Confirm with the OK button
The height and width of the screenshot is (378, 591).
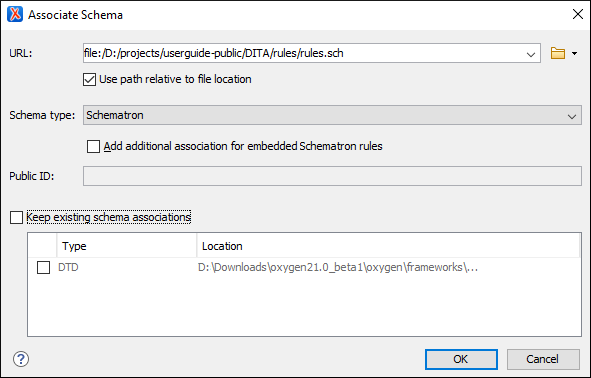coord(461,359)
